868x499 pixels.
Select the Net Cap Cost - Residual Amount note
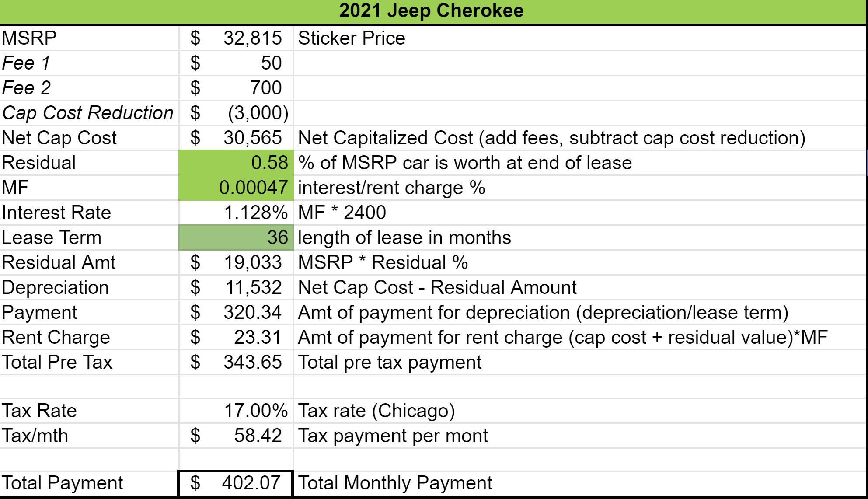point(579,287)
